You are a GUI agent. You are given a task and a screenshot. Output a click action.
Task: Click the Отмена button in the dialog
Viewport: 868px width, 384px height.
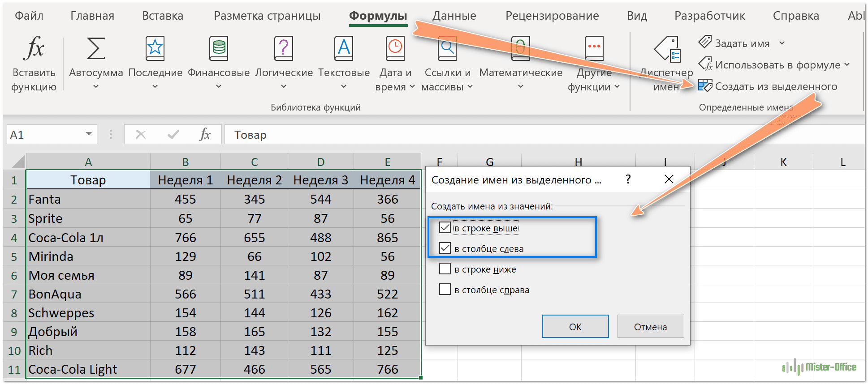point(651,326)
